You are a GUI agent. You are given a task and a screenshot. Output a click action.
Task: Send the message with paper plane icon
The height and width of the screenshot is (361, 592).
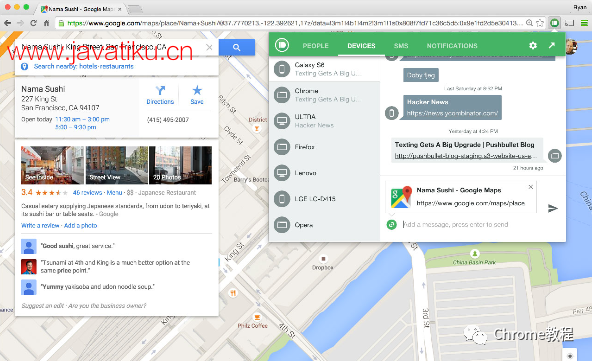pos(553,208)
